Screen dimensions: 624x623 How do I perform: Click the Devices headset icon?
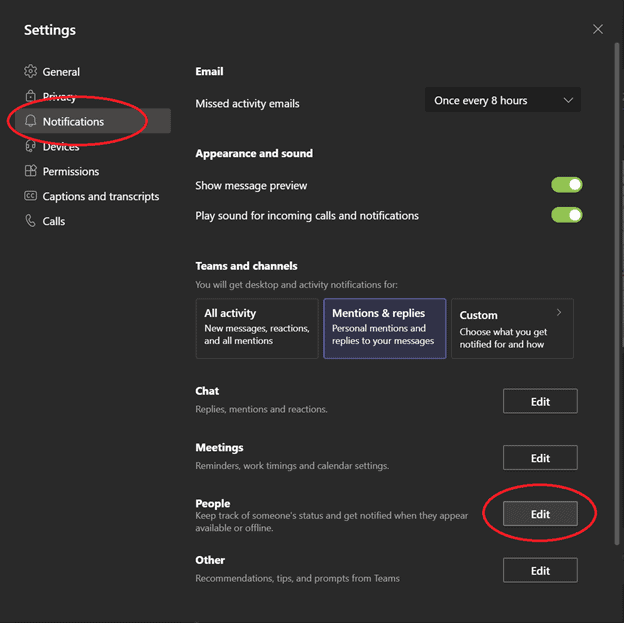click(30, 146)
